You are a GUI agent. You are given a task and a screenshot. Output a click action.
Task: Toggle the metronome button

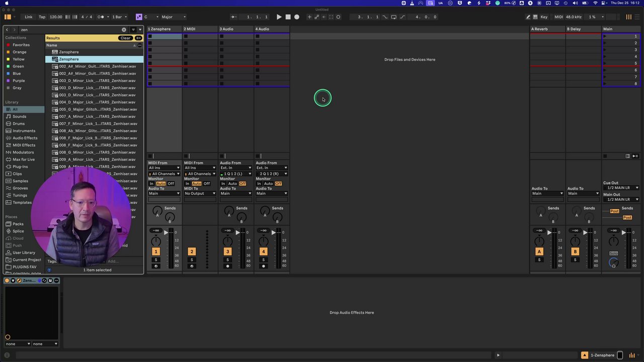(x=101, y=17)
